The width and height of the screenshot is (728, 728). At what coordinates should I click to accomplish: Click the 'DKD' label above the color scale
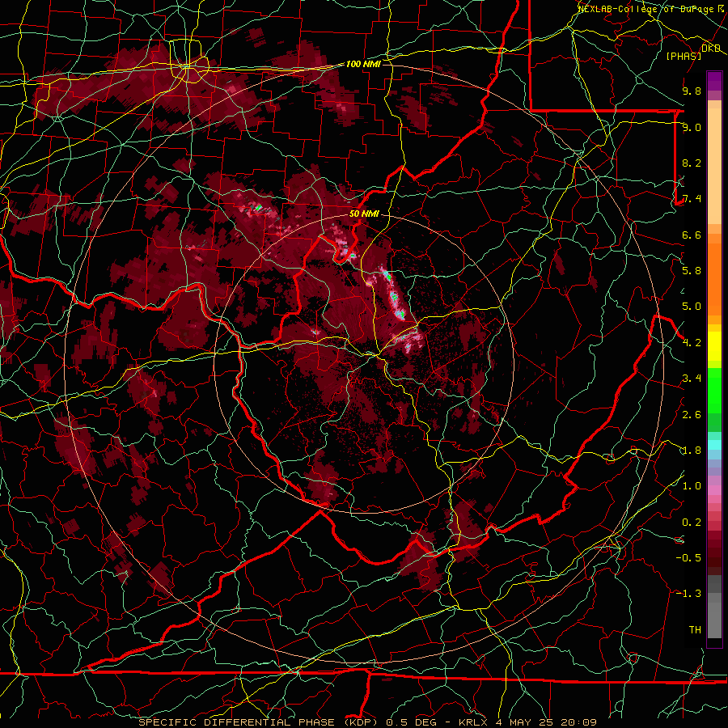point(711,49)
